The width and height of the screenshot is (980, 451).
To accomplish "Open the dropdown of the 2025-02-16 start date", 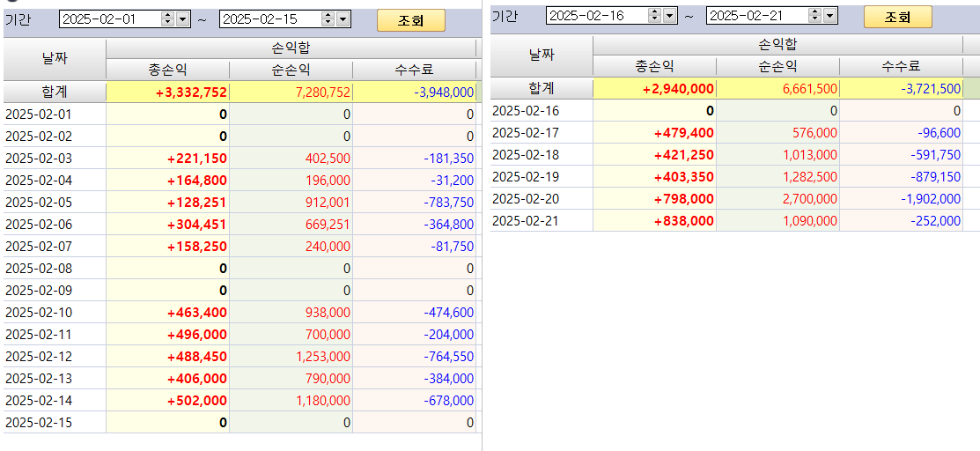I will coord(669,15).
